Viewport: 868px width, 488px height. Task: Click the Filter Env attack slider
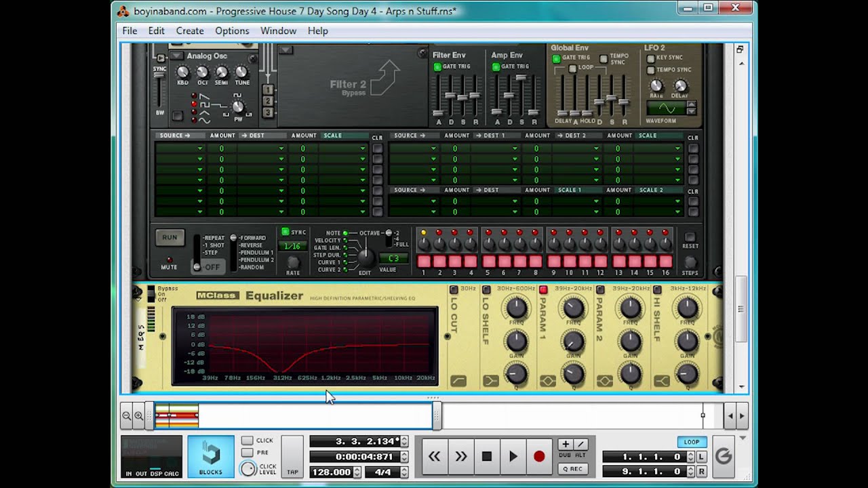click(x=439, y=113)
